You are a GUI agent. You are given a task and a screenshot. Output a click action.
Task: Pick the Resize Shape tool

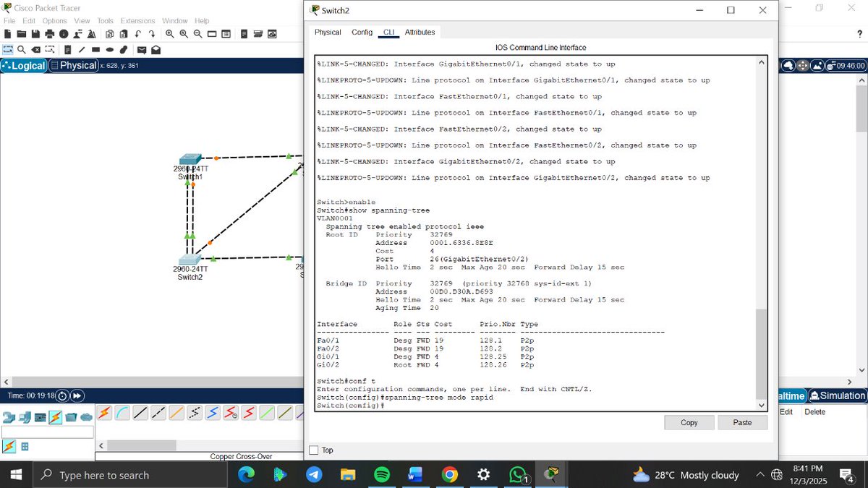(x=50, y=50)
